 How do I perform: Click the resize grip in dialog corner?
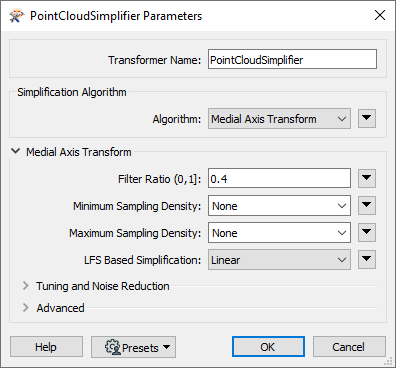coord(388,361)
